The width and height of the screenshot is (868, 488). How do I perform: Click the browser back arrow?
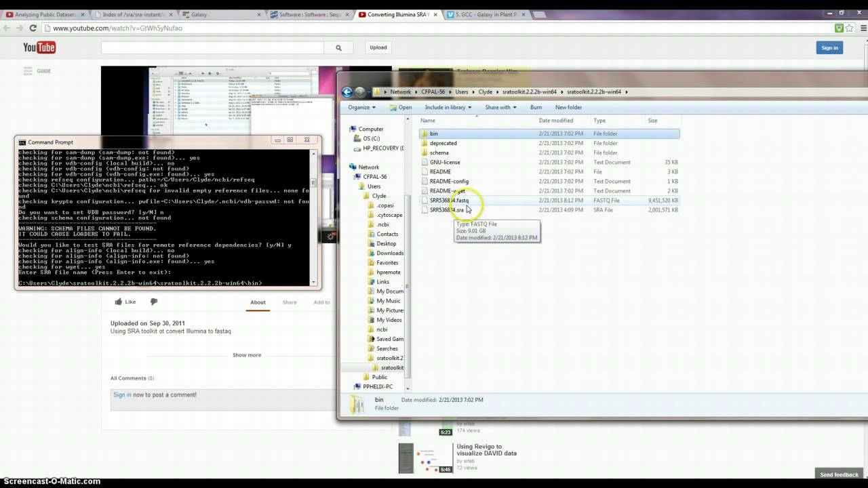point(7,28)
